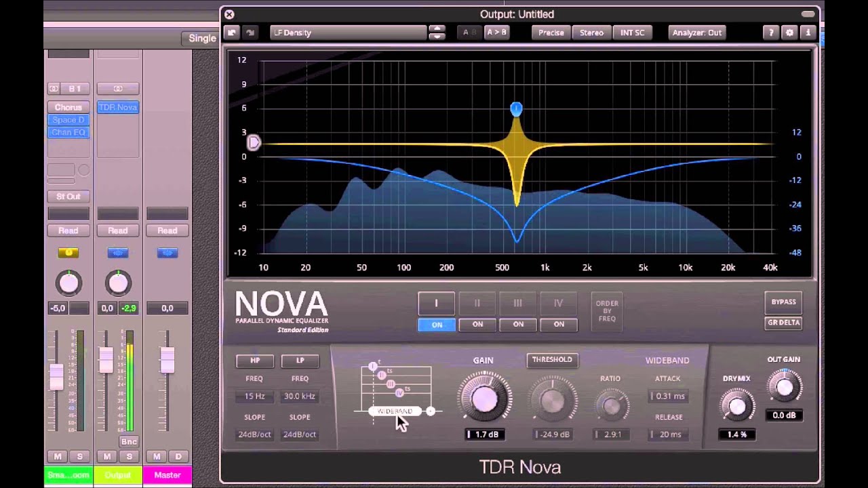Select band IV node in the band selector diagram

[399, 392]
